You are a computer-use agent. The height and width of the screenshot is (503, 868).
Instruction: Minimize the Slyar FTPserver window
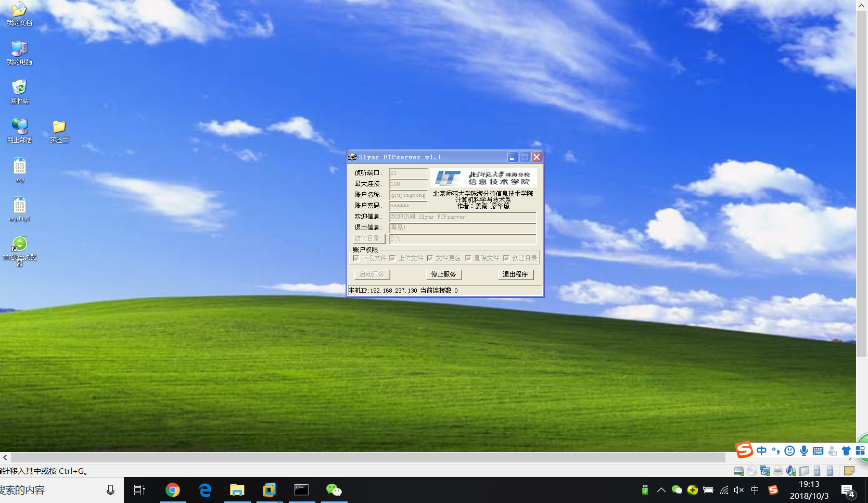coord(513,157)
